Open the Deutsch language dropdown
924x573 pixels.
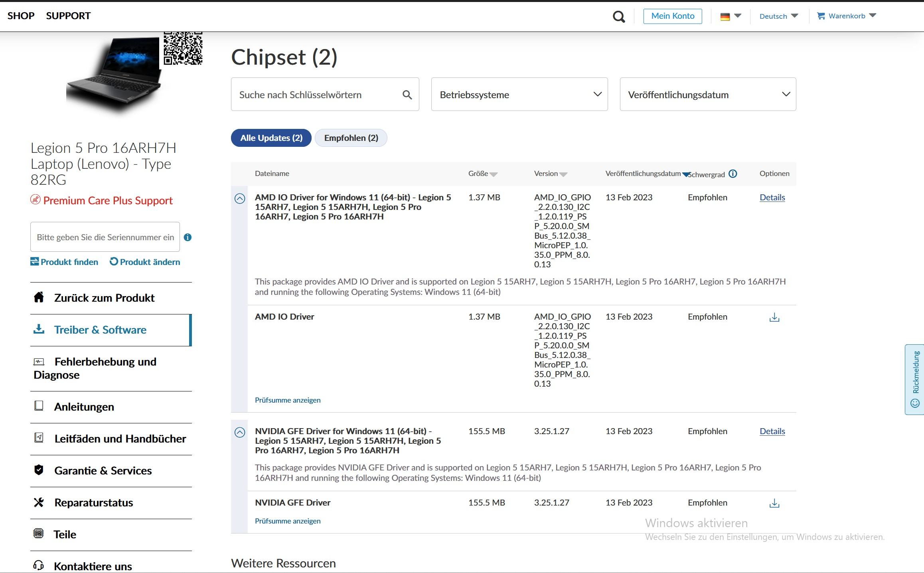coord(778,16)
